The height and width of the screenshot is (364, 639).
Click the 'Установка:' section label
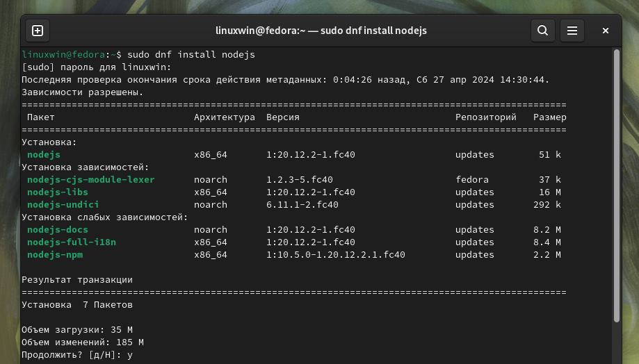click(x=49, y=142)
